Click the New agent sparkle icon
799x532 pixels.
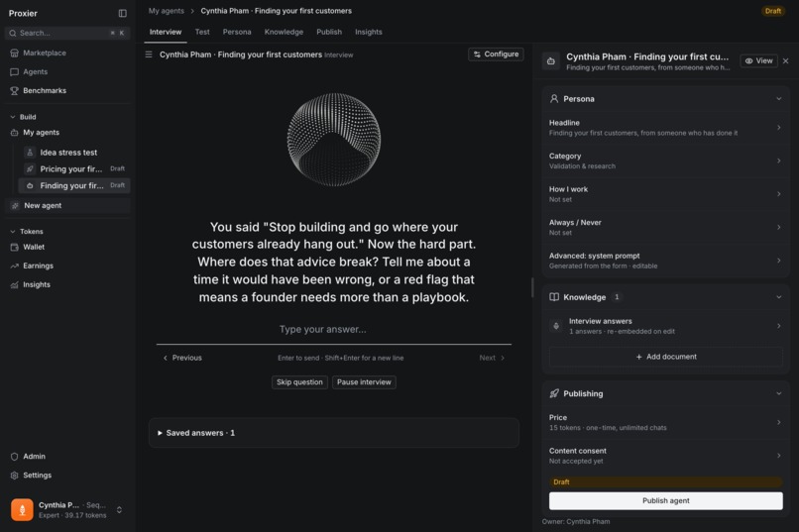[15, 206]
